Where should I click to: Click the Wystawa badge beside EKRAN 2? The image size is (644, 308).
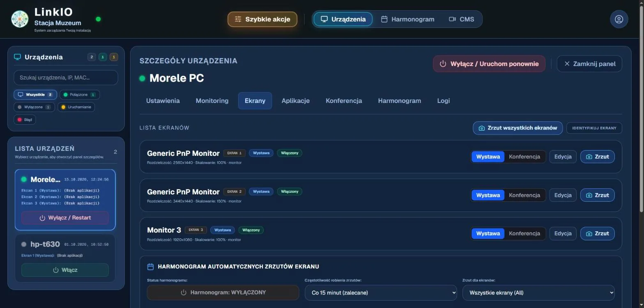(261, 192)
